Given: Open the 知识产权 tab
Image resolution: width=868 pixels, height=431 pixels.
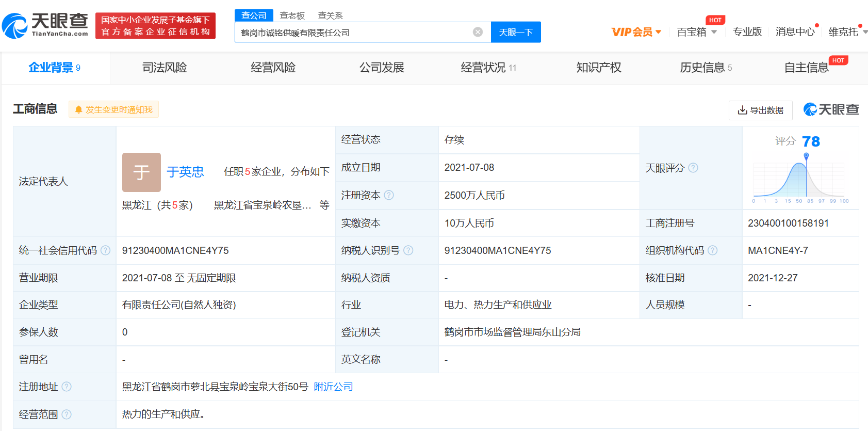Looking at the screenshot, I should [598, 68].
